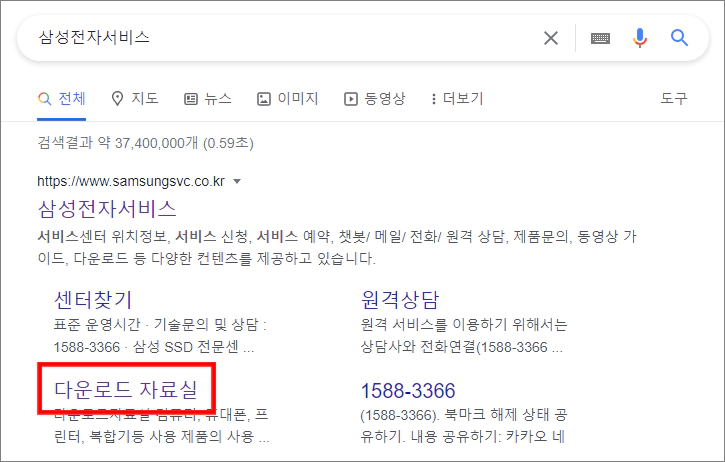Open the on-screen keyboard input tool

pos(600,38)
